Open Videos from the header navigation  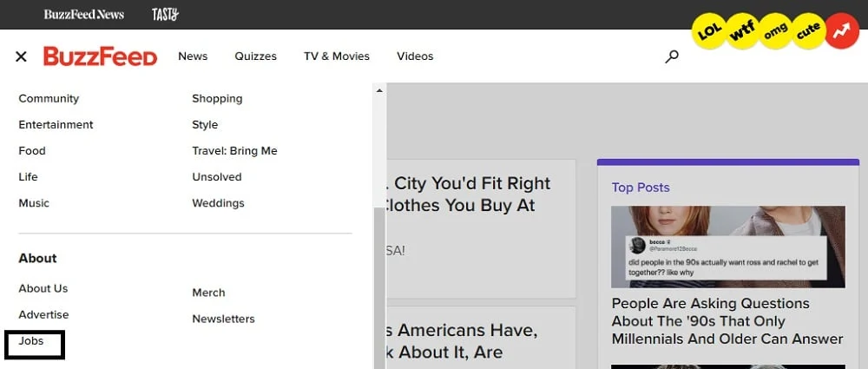click(415, 56)
